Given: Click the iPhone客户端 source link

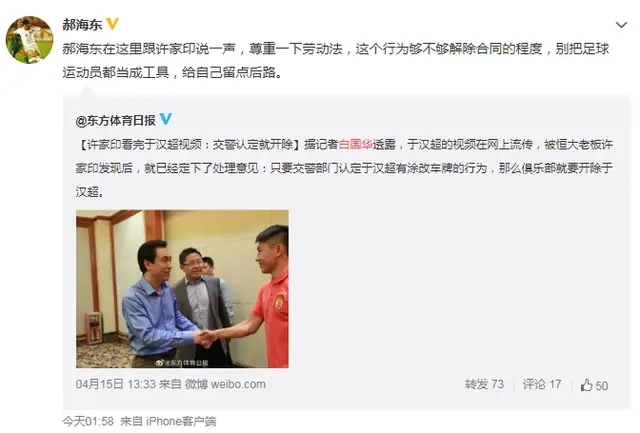Looking at the screenshot, I should [181, 421].
